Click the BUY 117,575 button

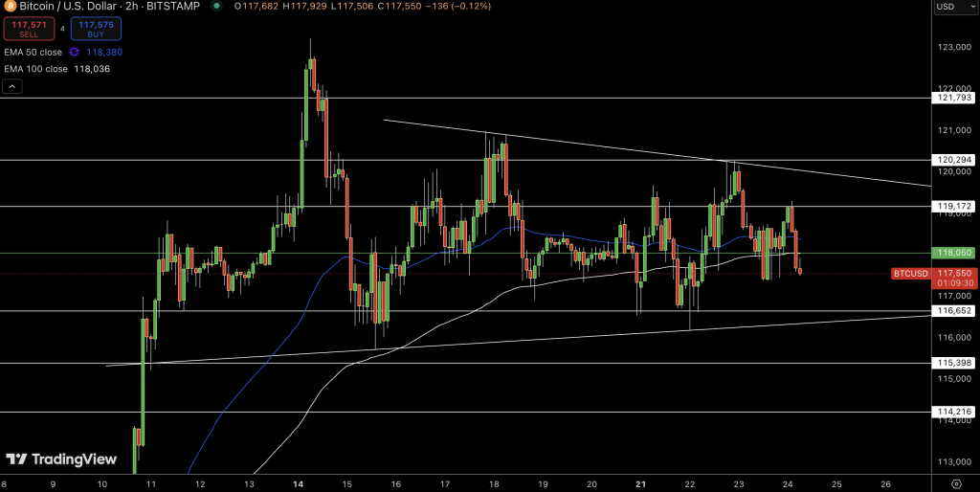96,29
